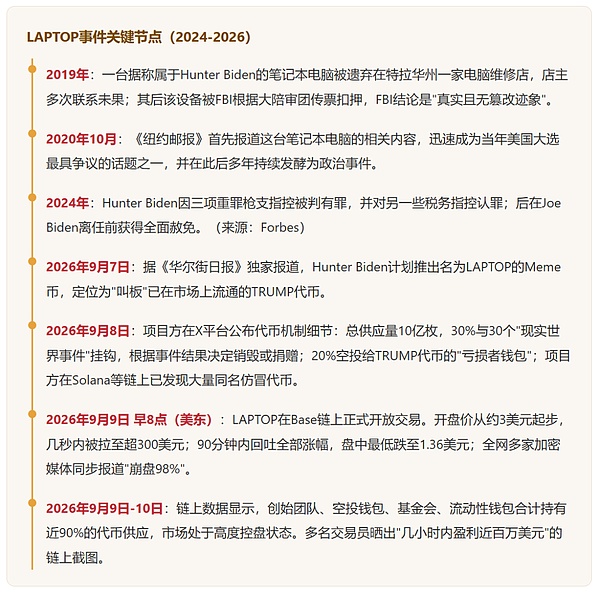This screenshot has height=593, width=600.
Task: Click the text "《纽约邮报》"
Action: click(169, 139)
